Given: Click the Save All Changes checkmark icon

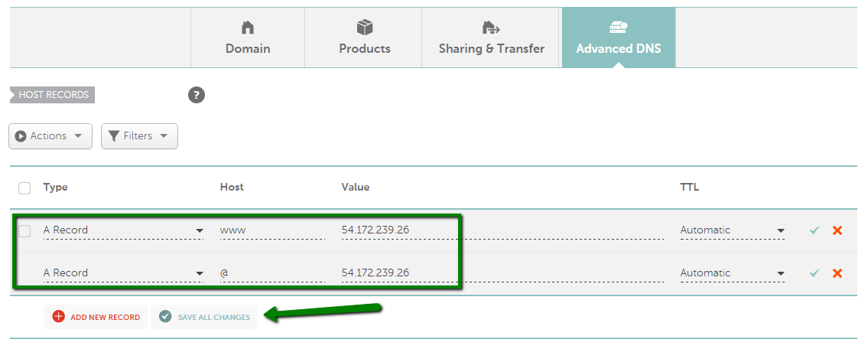Looking at the screenshot, I should pyautogui.click(x=166, y=317).
